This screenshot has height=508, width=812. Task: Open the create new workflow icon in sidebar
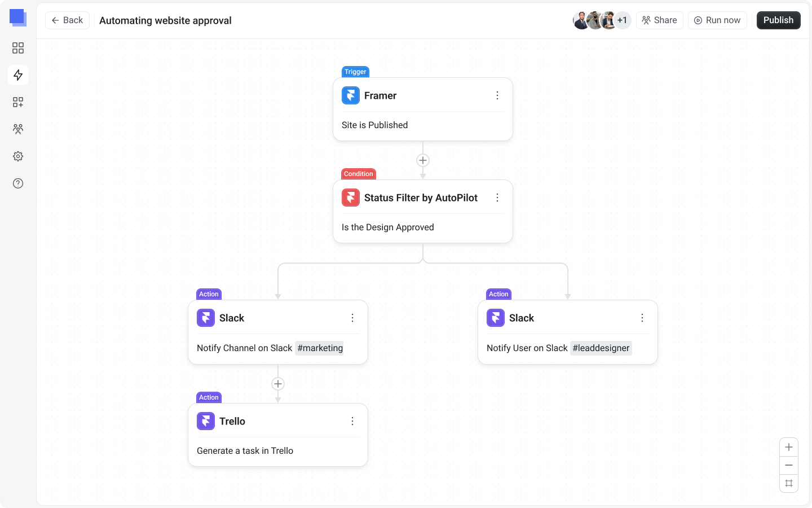click(x=17, y=102)
